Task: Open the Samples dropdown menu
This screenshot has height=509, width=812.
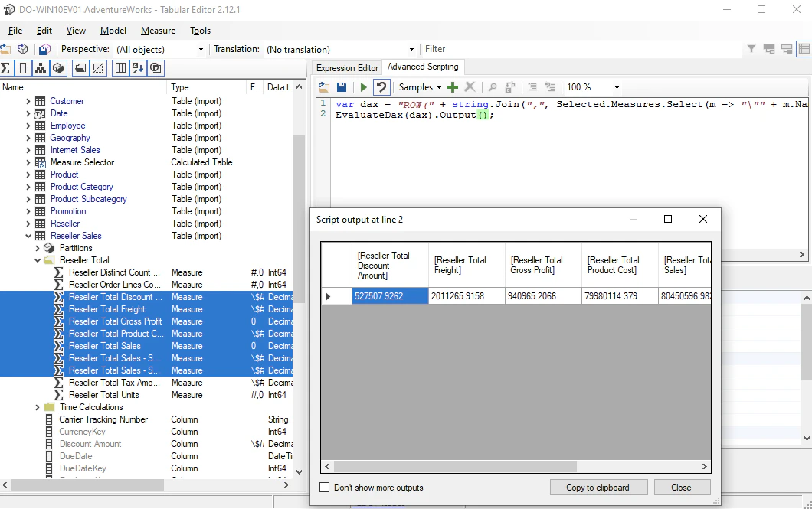Action: pyautogui.click(x=420, y=87)
